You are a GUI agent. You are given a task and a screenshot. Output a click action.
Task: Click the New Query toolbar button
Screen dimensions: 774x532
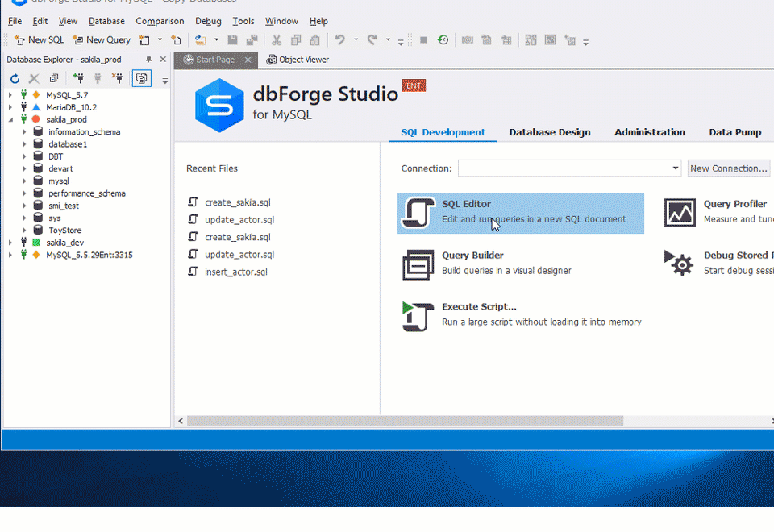pos(102,40)
